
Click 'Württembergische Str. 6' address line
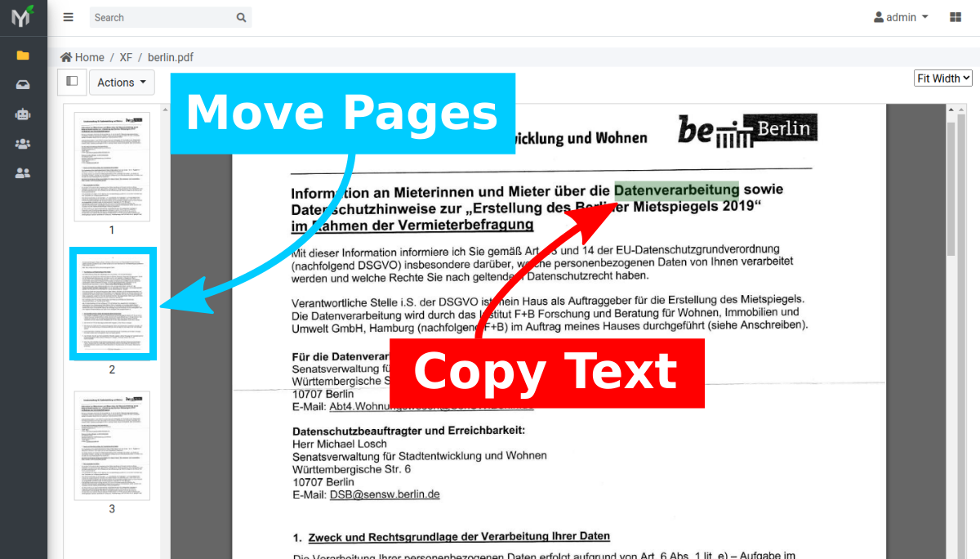(x=351, y=469)
